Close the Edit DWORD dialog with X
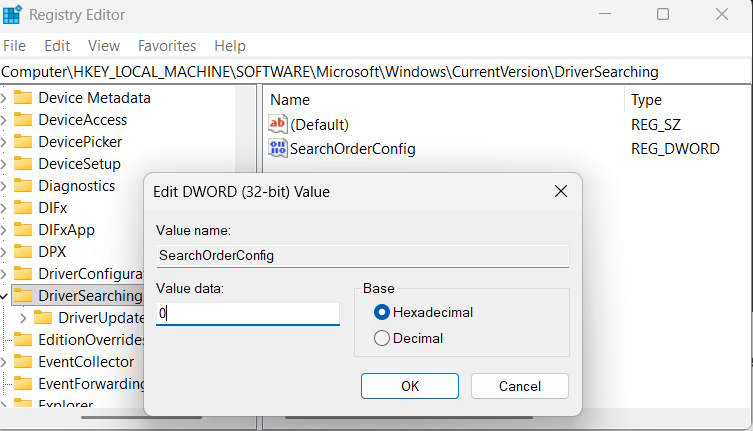 pyautogui.click(x=560, y=192)
